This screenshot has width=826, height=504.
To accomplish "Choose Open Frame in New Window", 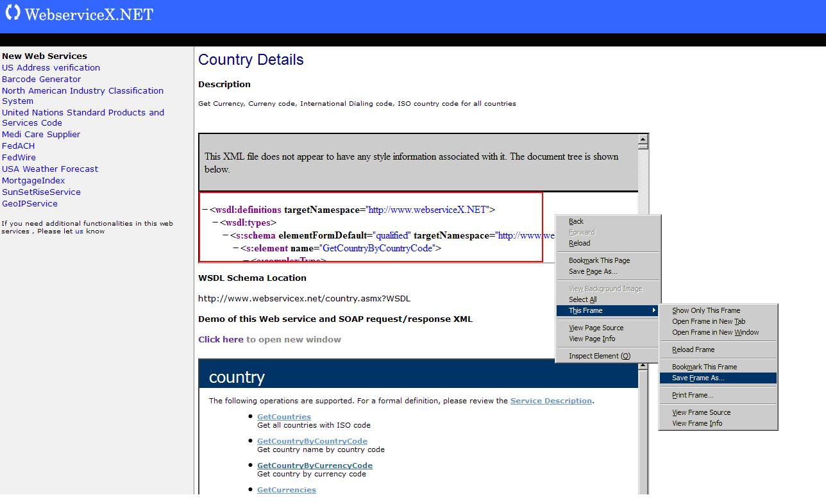I will click(718, 332).
